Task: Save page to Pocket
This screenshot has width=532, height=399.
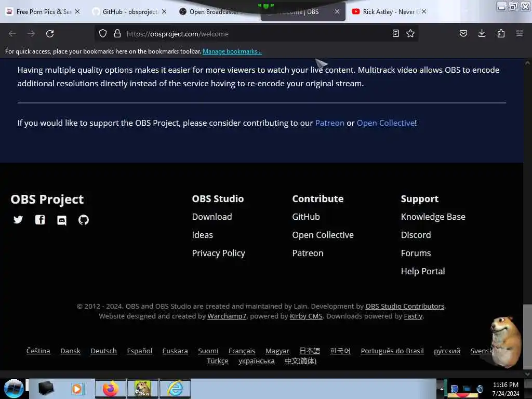Action: point(463,33)
